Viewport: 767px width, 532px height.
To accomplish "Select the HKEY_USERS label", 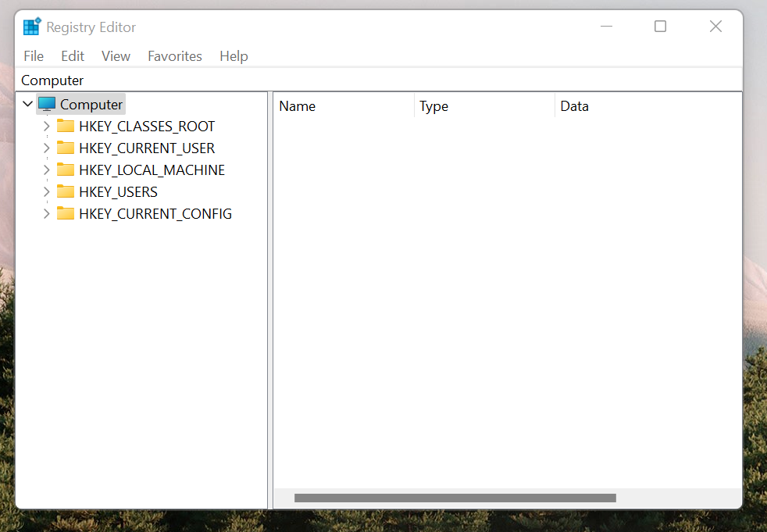I will click(x=118, y=192).
